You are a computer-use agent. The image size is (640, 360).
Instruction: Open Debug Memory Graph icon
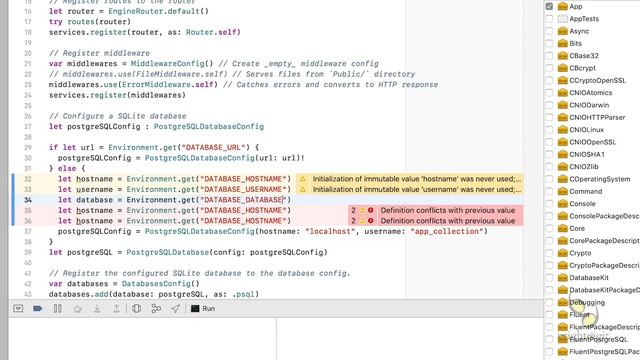pos(156,309)
